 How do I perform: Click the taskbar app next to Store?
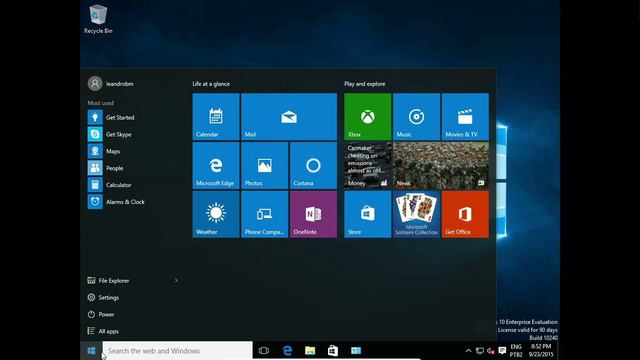click(x=356, y=351)
